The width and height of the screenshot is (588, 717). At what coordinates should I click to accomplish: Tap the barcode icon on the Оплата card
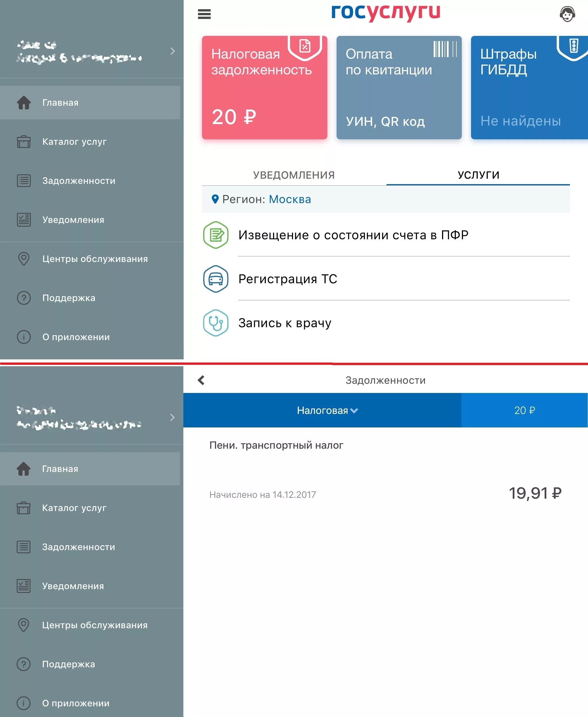445,49
